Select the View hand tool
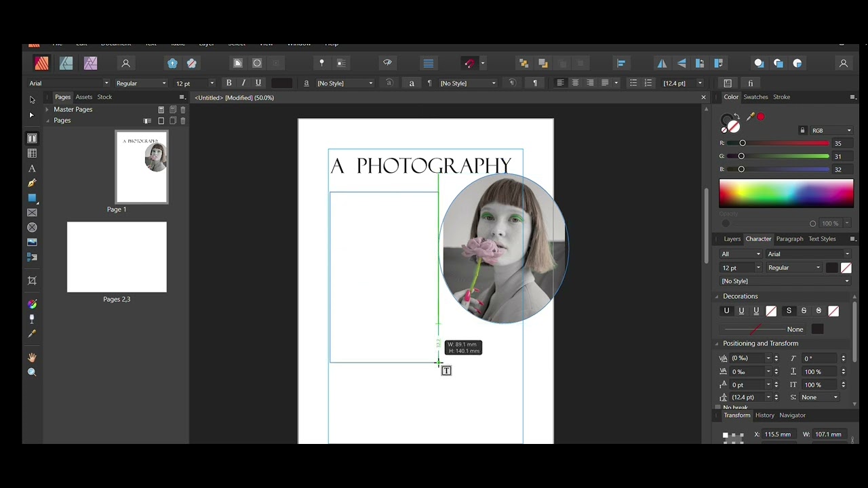Screen dimensions: 868x488 click(x=32, y=357)
